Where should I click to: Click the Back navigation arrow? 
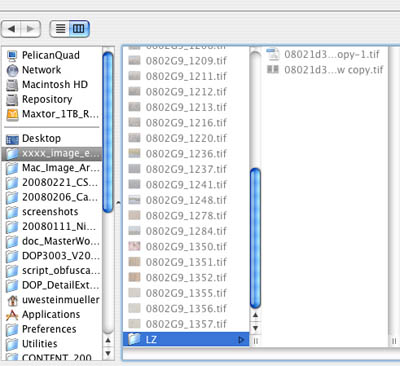click(x=12, y=29)
